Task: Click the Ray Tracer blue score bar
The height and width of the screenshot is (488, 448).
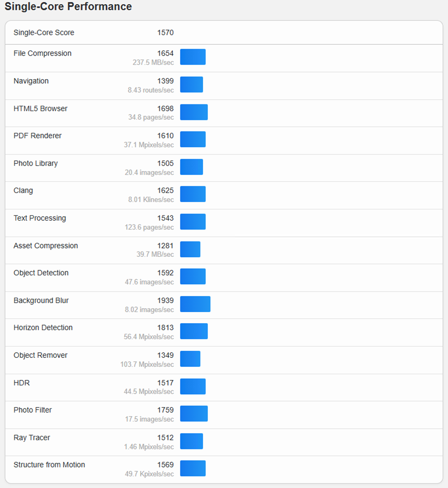Action: pyautogui.click(x=191, y=441)
